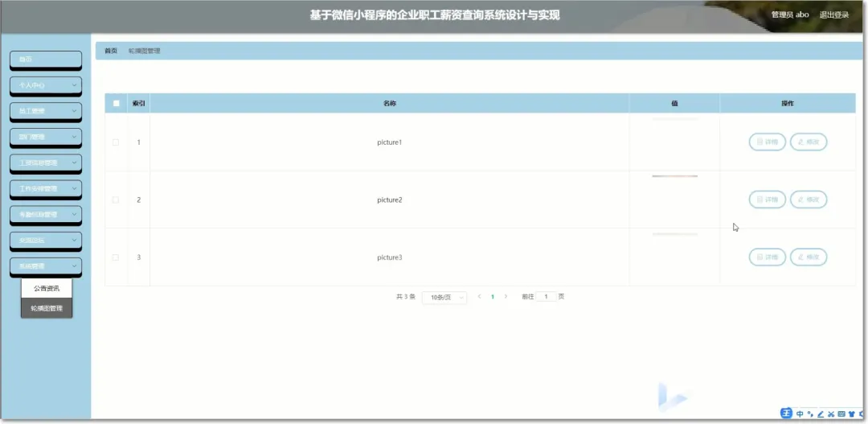
Task: Click the pen handwriting icon in IME toolbar
Action: click(x=821, y=414)
